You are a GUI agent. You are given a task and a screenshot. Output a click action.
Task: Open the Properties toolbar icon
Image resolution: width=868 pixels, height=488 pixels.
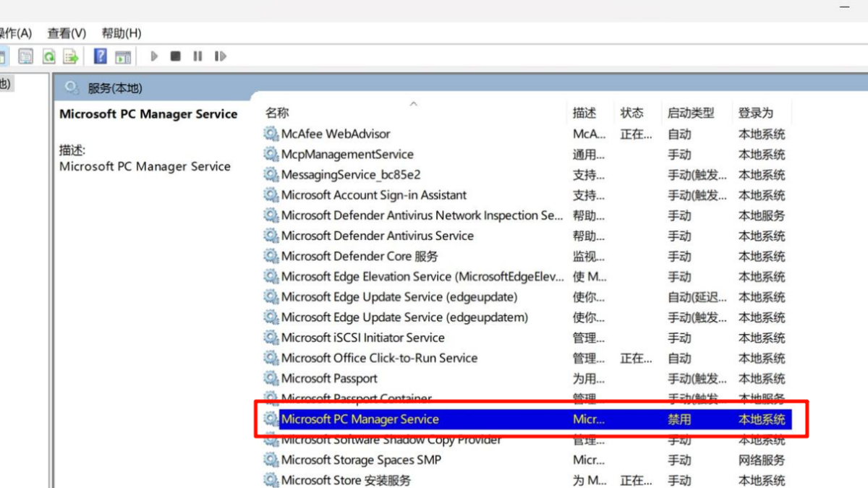click(26, 56)
